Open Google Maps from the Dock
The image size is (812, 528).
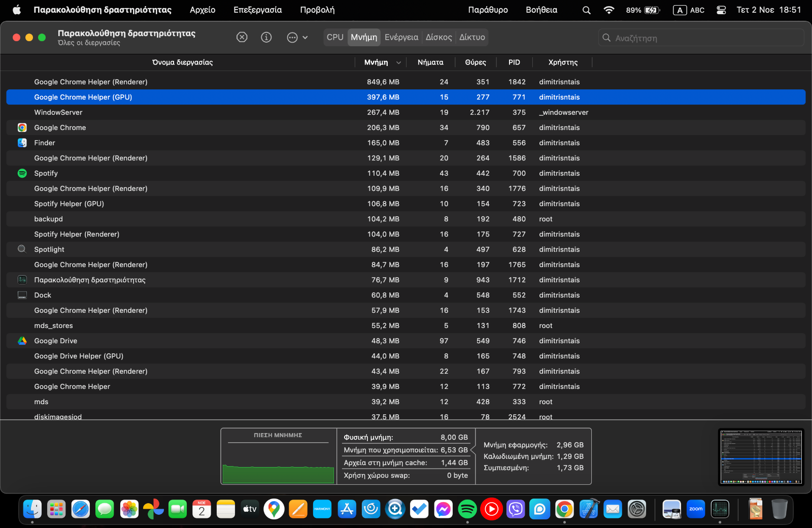pyautogui.click(x=274, y=509)
